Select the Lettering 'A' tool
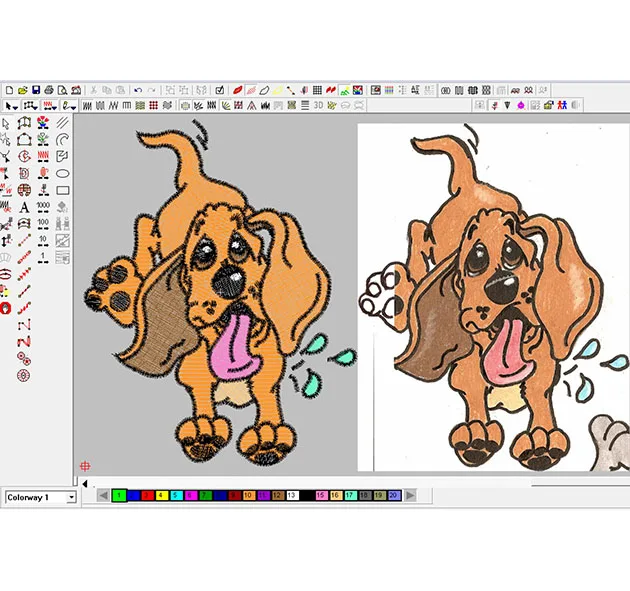630x591 pixels. 25,207
